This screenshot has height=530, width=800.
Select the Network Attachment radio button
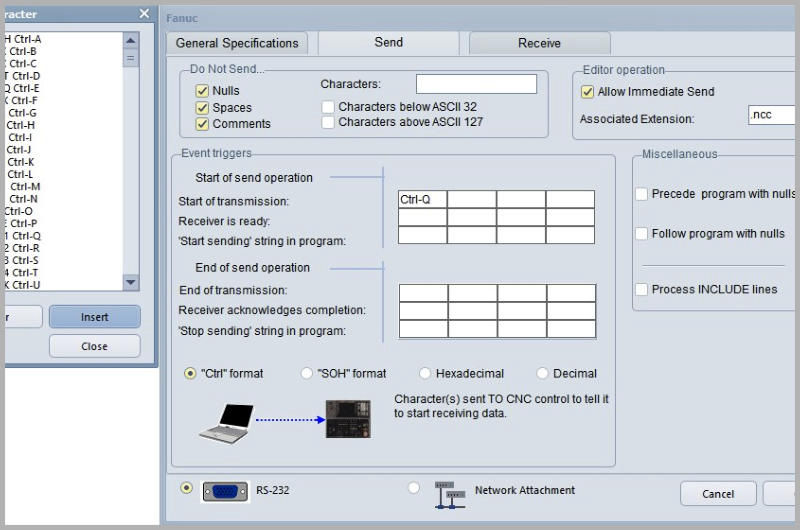pos(414,488)
